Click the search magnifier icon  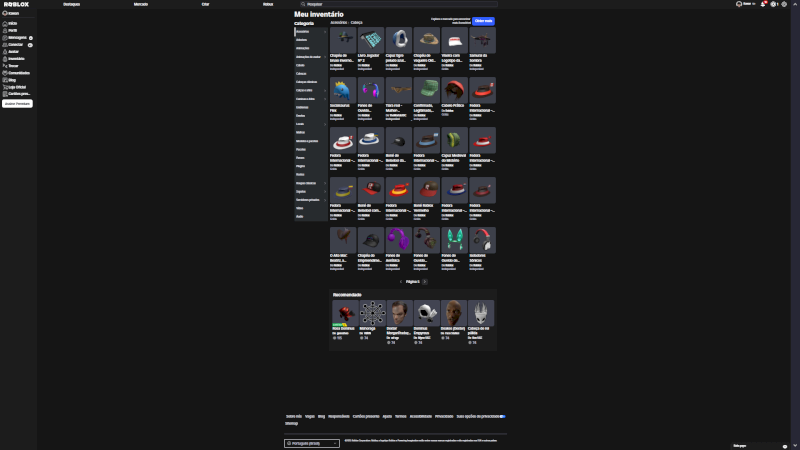(303, 4)
